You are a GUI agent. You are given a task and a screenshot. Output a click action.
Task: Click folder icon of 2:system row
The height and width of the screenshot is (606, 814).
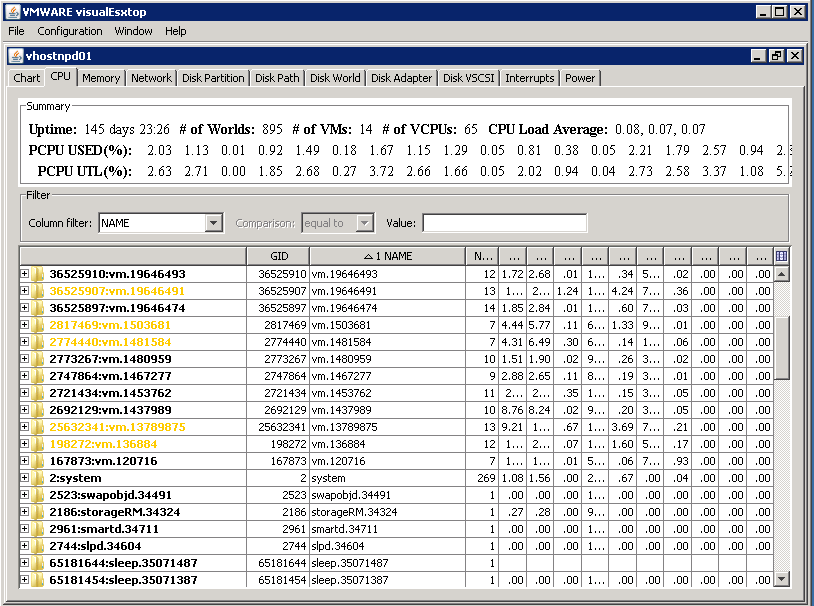point(37,478)
